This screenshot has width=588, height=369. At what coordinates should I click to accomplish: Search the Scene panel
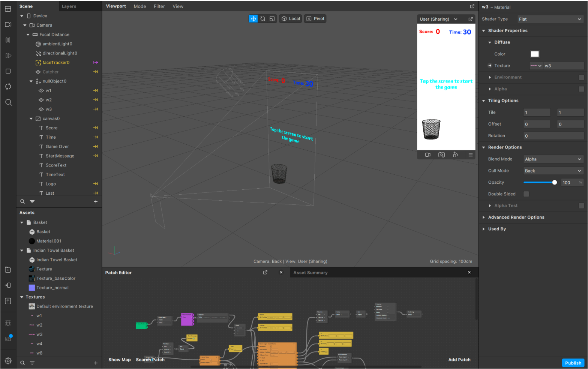tap(22, 202)
